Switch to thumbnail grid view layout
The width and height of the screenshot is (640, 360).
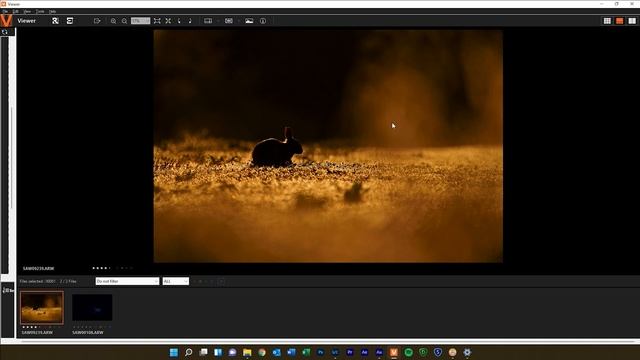607,21
